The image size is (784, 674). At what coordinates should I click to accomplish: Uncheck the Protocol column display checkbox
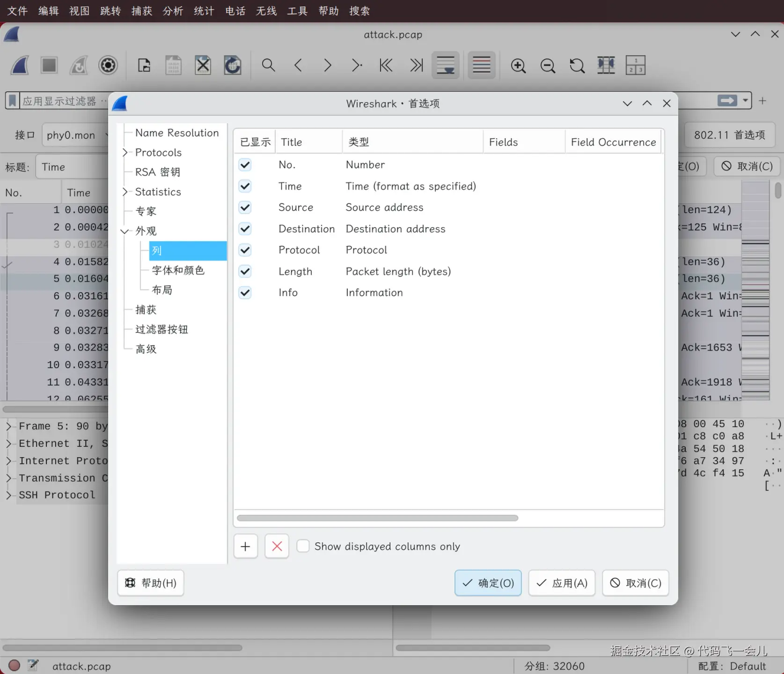245,250
